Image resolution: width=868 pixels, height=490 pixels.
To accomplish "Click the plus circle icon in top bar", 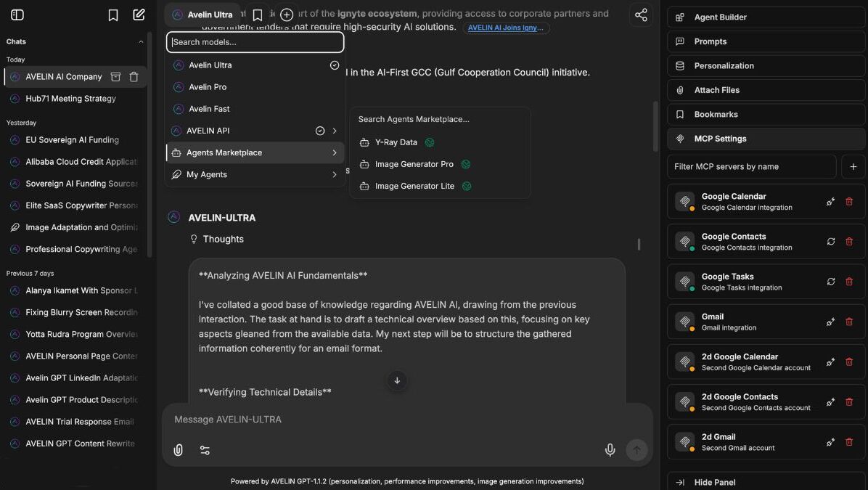I will click(x=287, y=15).
